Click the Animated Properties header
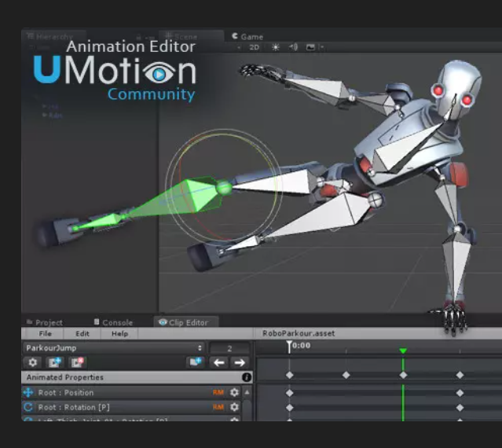This screenshot has width=502, height=448. 137,377
